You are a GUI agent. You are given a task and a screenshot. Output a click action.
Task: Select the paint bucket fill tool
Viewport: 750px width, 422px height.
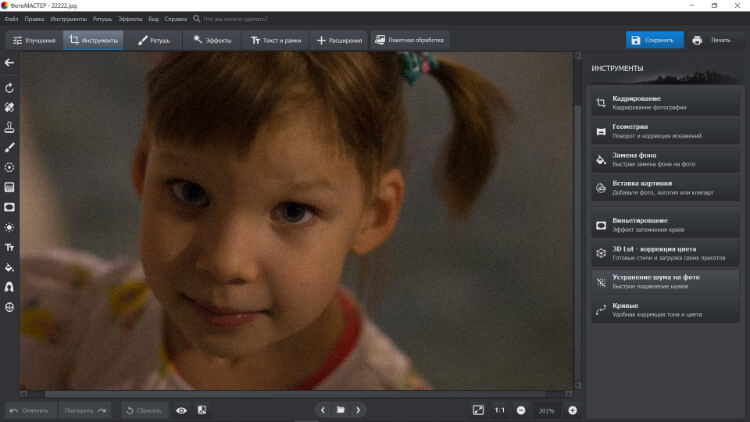click(9, 267)
